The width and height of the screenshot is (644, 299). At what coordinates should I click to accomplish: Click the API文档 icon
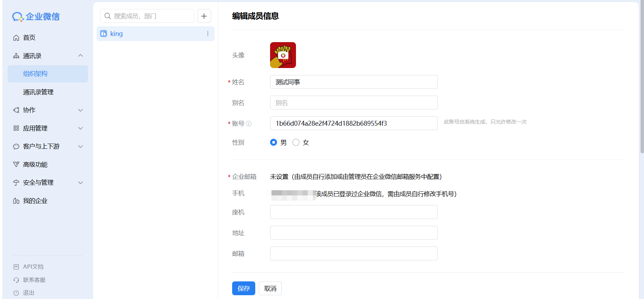(16, 267)
